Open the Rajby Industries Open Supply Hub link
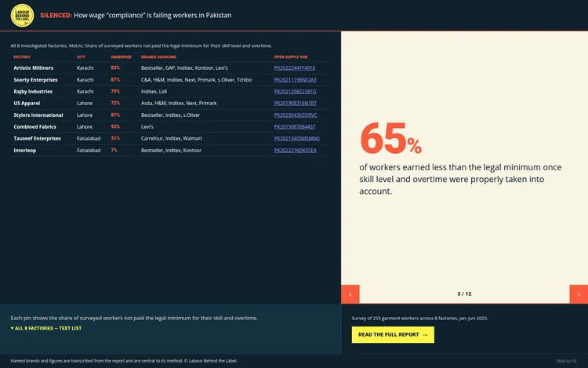588x368 pixels. (x=295, y=92)
